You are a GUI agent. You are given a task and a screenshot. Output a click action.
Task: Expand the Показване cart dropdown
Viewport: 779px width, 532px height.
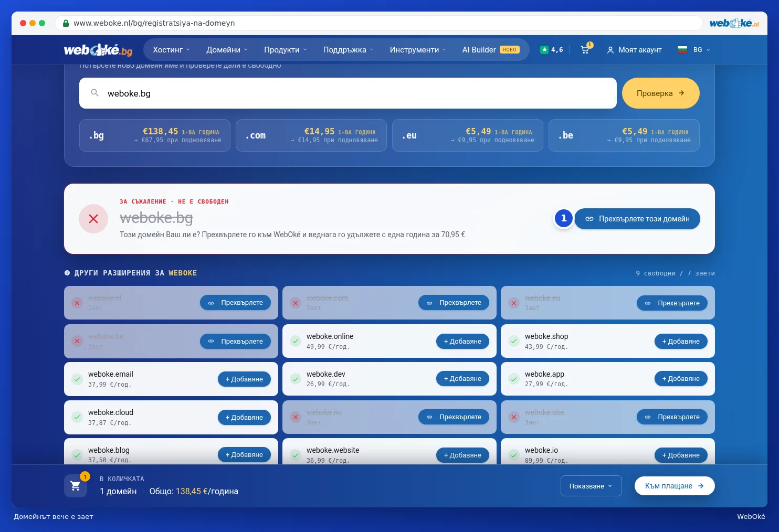pyautogui.click(x=591, y=486)
